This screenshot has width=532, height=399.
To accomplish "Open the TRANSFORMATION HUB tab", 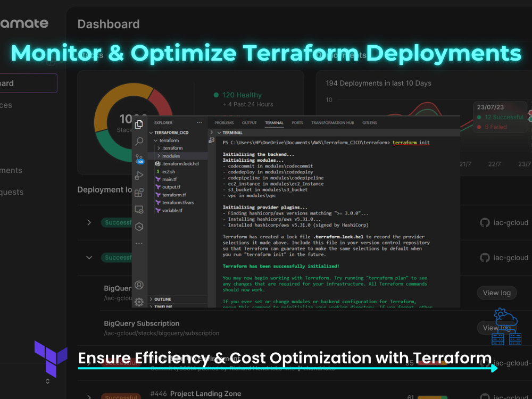I will (x=332, y=123).
